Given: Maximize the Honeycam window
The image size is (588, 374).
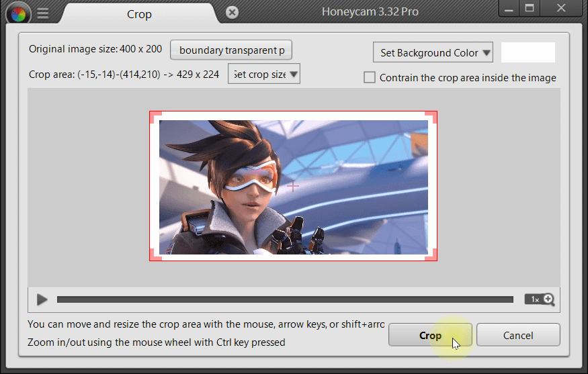Looking at the screenshot, I should coord(530,8).
